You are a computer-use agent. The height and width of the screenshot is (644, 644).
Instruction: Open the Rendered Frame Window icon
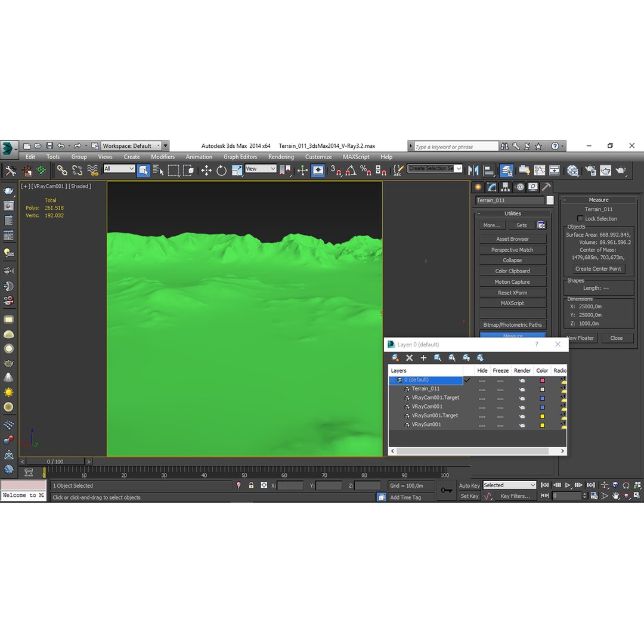coord(606,170)
